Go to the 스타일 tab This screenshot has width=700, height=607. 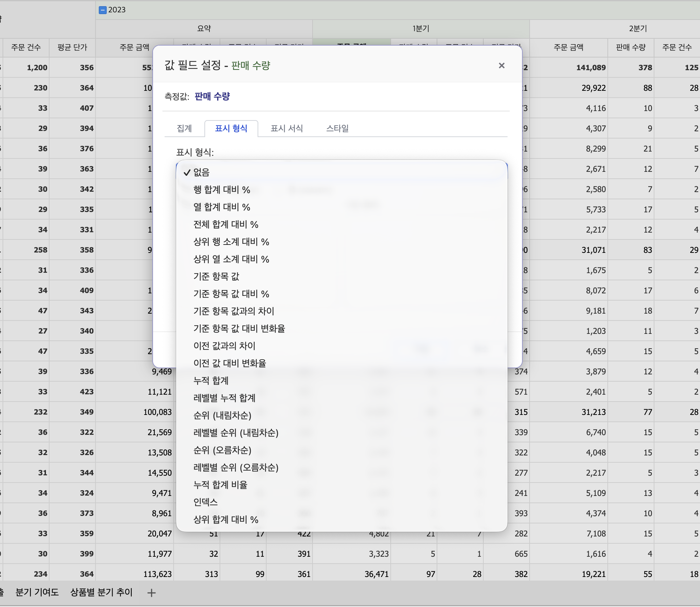tap(338, 128)
